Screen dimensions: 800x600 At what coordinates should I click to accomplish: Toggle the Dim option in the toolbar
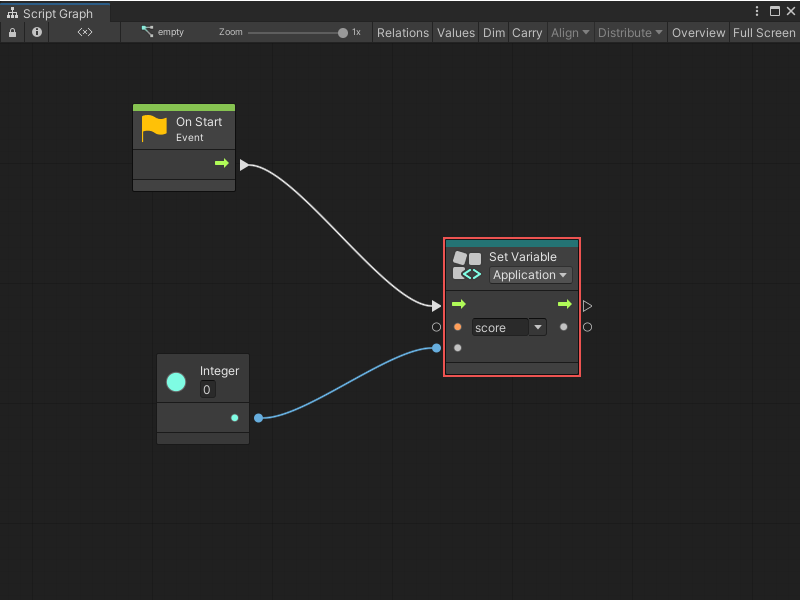493,32
